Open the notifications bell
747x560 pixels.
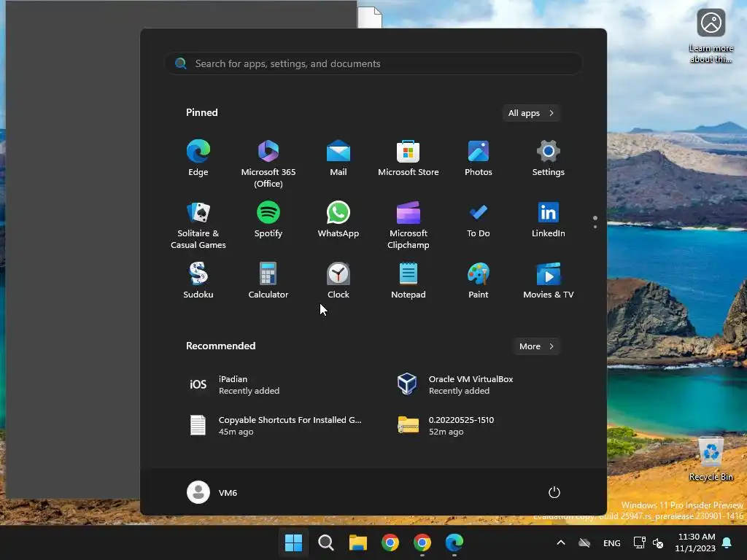(727, 542)
